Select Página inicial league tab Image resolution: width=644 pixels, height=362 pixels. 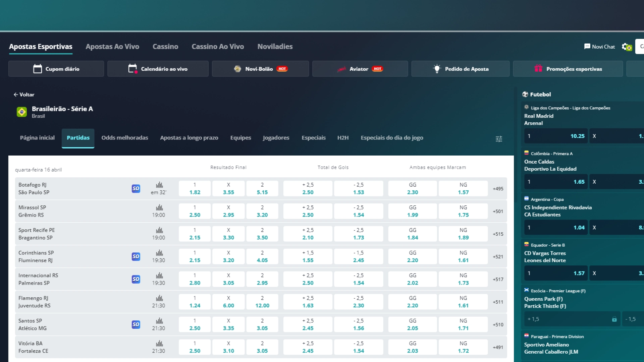(x=37, y=138)
